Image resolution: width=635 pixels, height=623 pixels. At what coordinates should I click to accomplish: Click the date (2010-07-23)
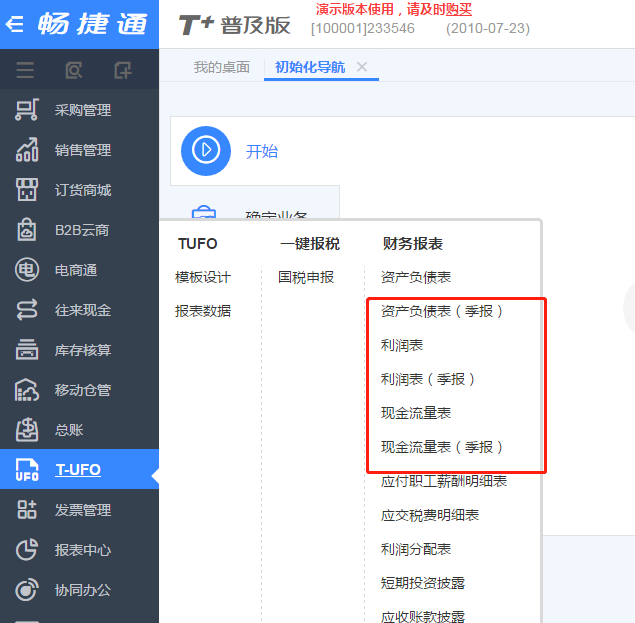[x=488, y=28]
